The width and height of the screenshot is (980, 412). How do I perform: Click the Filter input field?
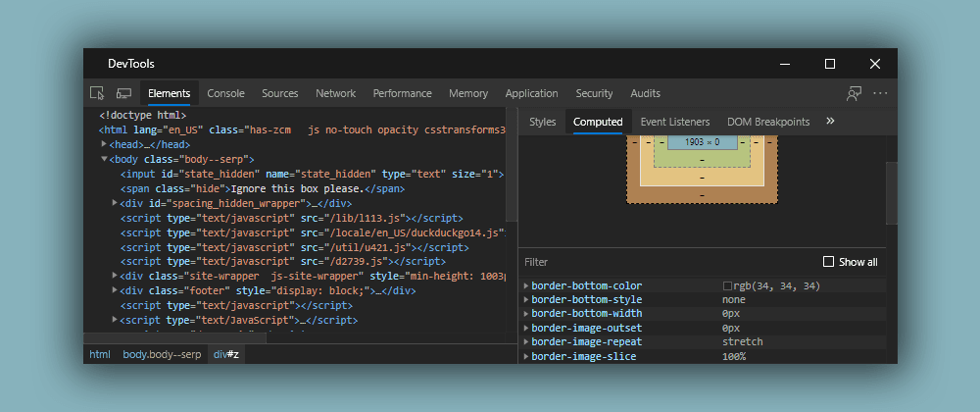[x=668, y=262]
